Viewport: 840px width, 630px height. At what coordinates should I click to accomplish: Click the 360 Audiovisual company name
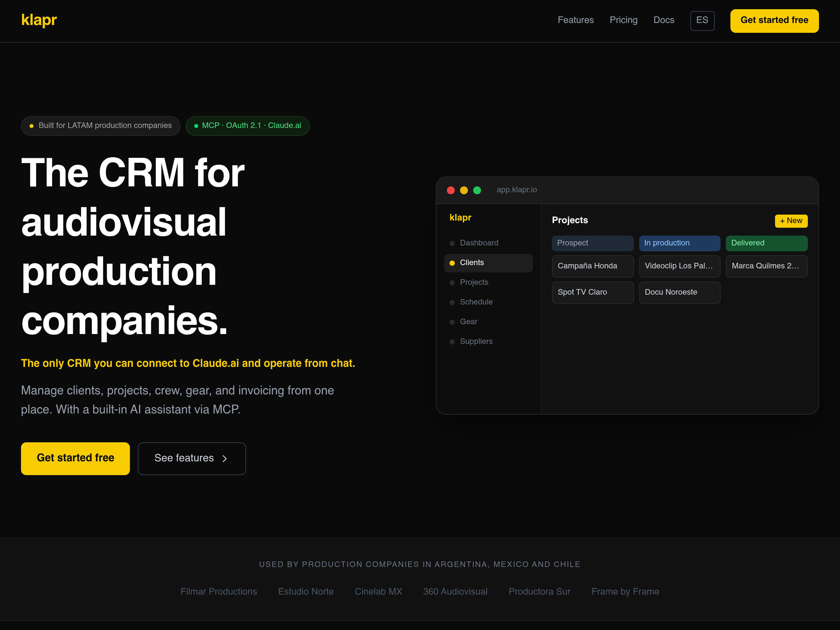tap(455, 592)
